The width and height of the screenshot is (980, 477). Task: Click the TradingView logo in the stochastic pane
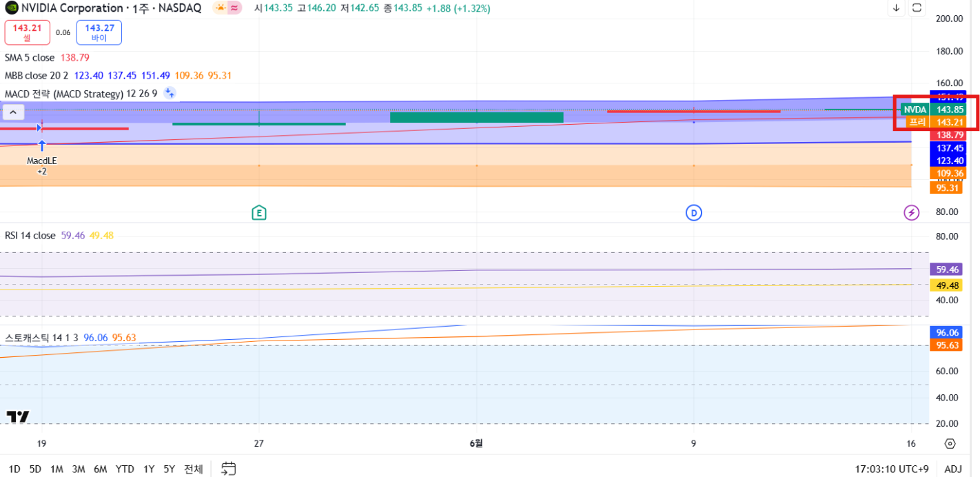pyautogui.click(x=18, y=416)
